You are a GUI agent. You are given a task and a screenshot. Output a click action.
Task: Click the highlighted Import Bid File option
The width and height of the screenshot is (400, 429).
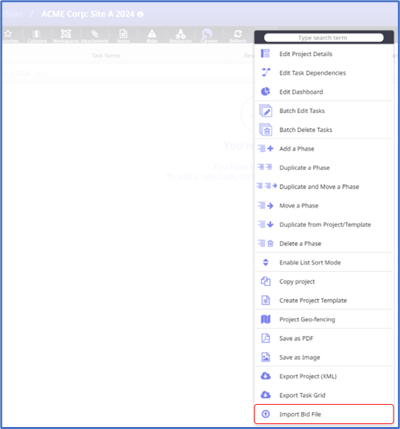324,414
